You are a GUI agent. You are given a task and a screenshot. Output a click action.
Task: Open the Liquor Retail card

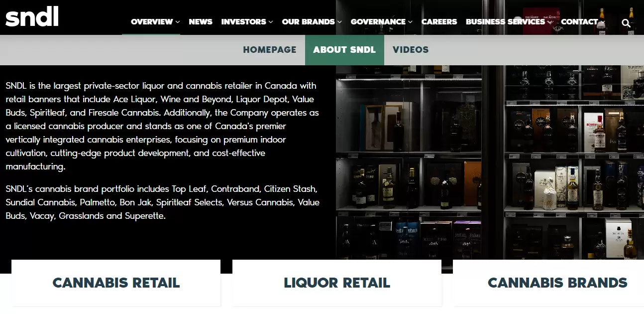pos(337,283)
